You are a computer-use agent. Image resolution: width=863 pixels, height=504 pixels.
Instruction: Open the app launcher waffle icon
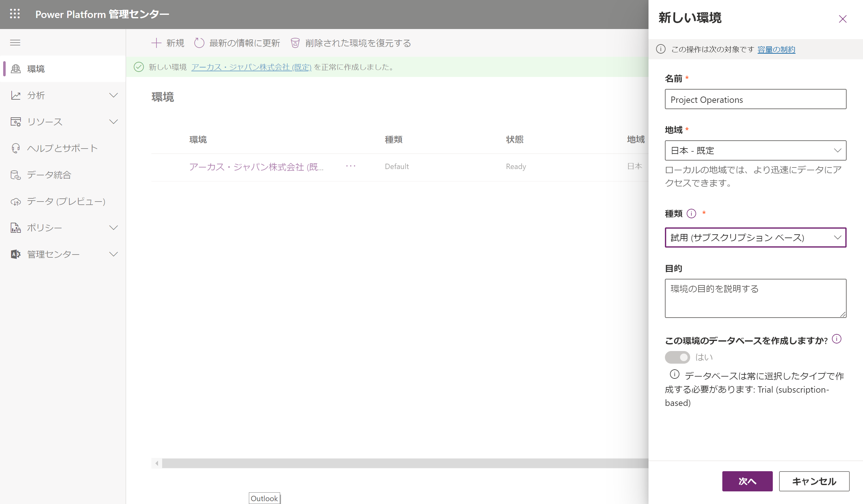(15, 14)
